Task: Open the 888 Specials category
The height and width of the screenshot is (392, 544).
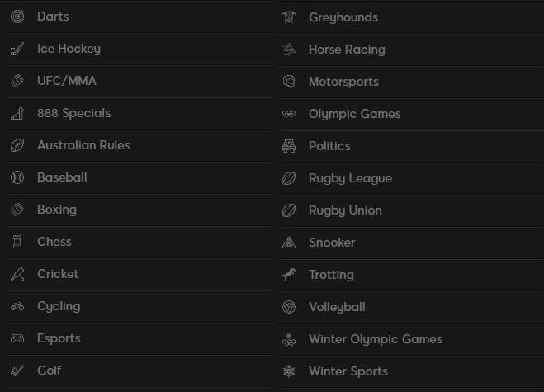Action: tap(139, 113)
